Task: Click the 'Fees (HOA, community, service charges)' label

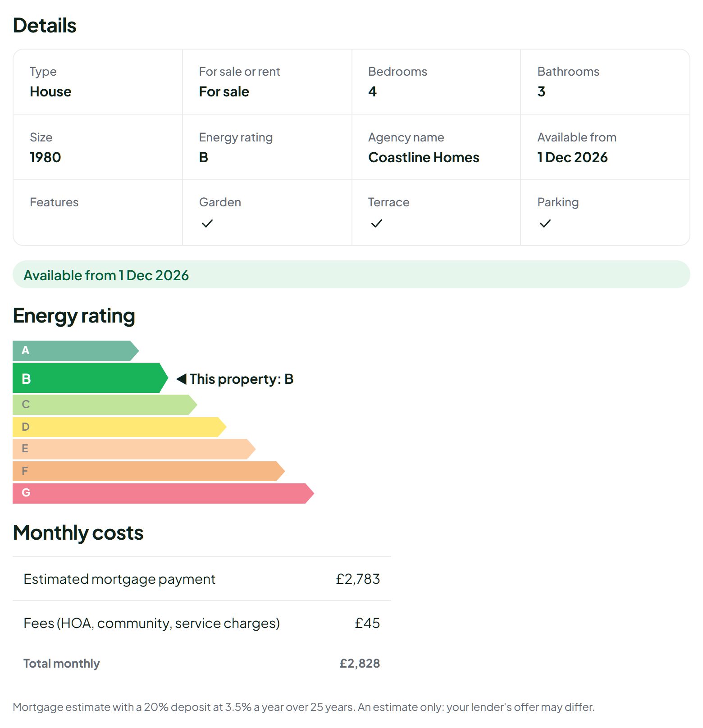Action: 151,623
